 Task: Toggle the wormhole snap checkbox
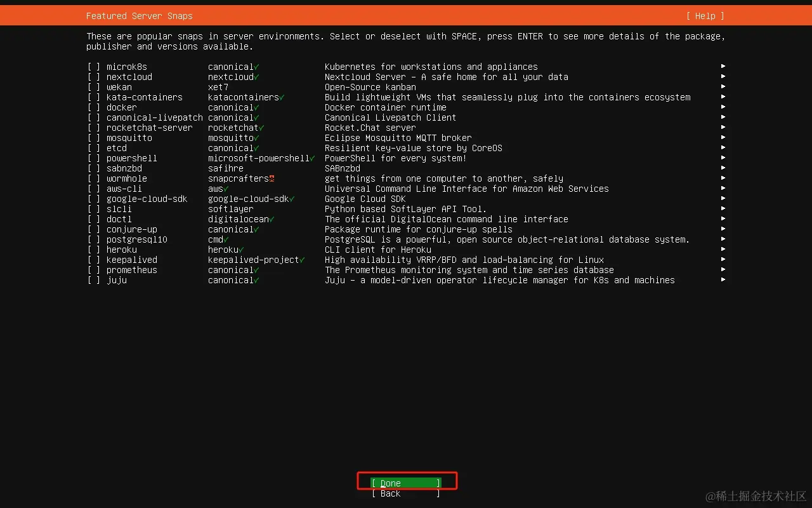(x=94, y=178)
